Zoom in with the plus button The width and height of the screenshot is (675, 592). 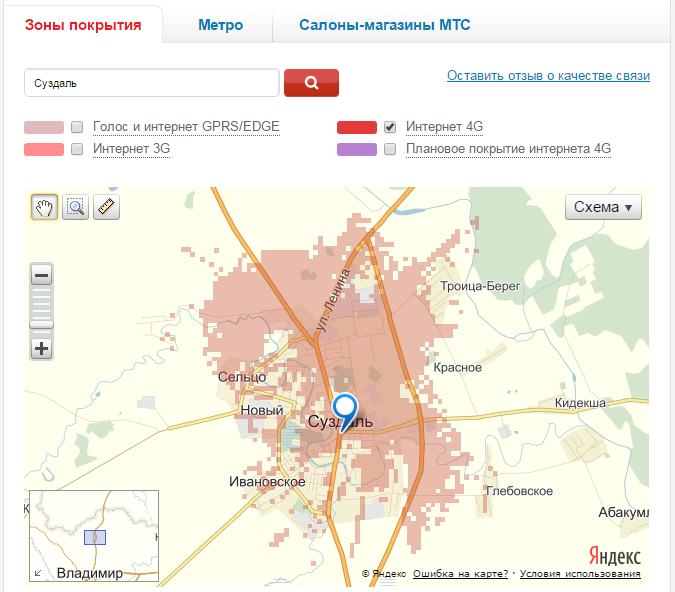pyautogui.click(x=41, y=348)
